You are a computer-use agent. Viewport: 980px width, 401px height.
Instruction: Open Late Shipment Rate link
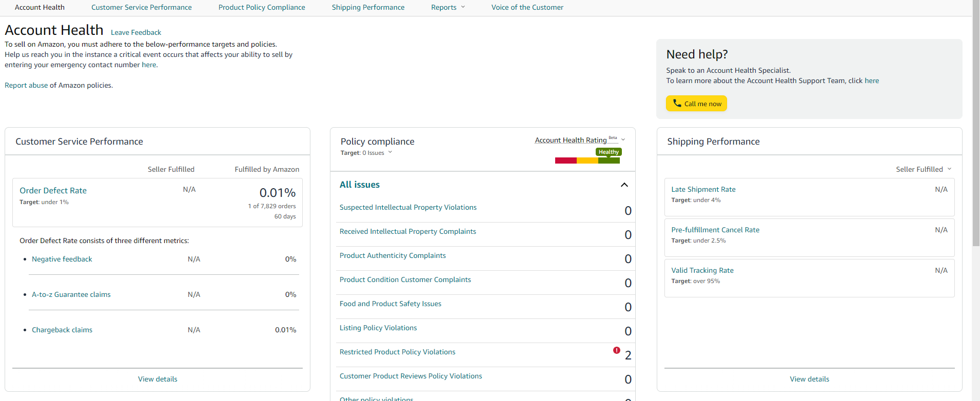[x=703, y=189]
